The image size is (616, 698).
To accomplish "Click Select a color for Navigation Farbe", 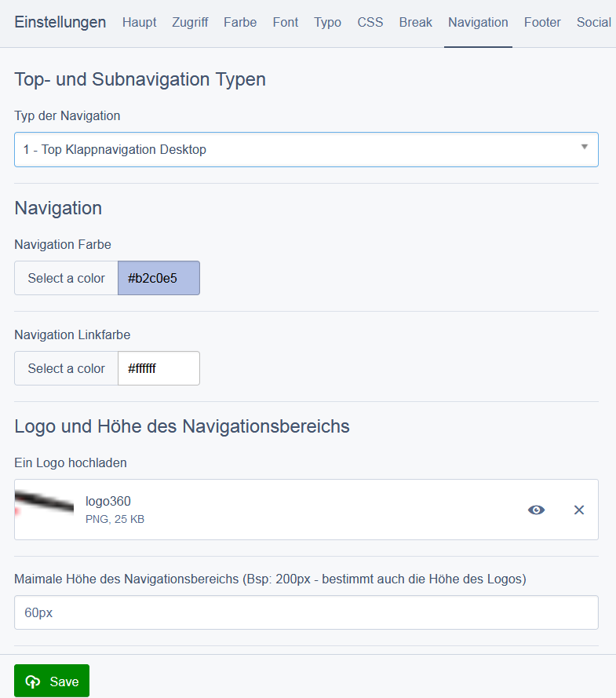I will (66, 278).
